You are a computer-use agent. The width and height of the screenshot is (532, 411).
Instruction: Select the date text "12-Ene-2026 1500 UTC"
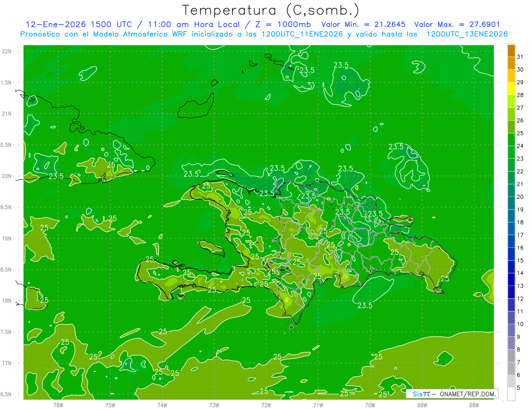pos(79,24)
